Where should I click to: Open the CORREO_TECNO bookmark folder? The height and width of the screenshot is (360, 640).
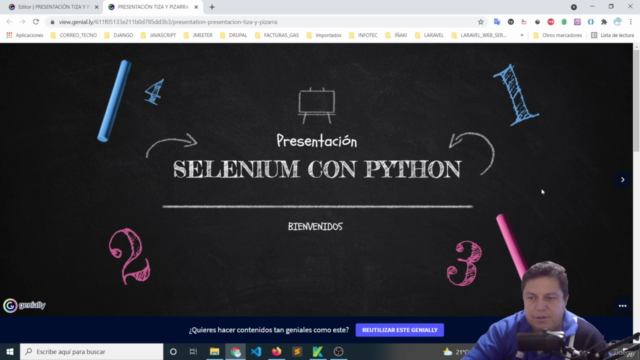tap(74, 35)
